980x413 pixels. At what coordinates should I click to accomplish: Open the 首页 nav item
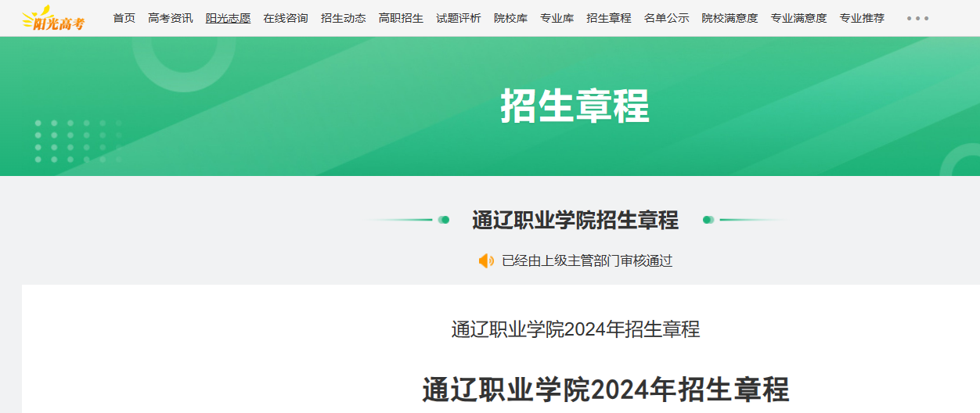point(124,18)
